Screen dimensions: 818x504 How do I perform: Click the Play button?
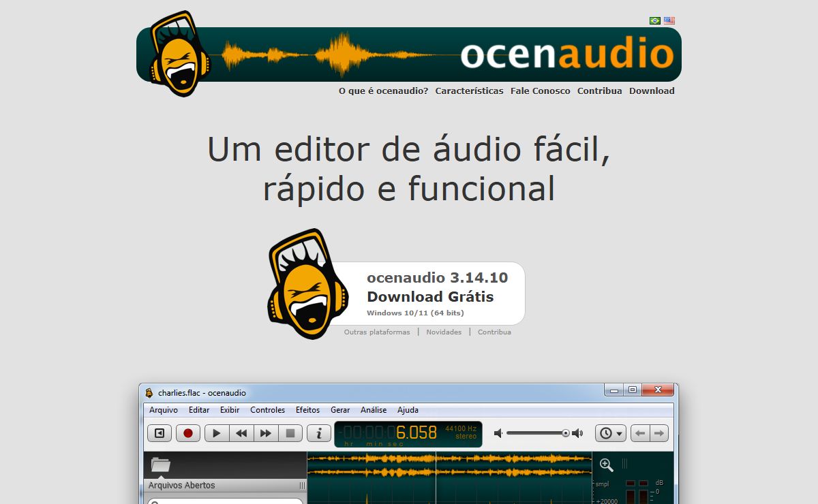217,433
